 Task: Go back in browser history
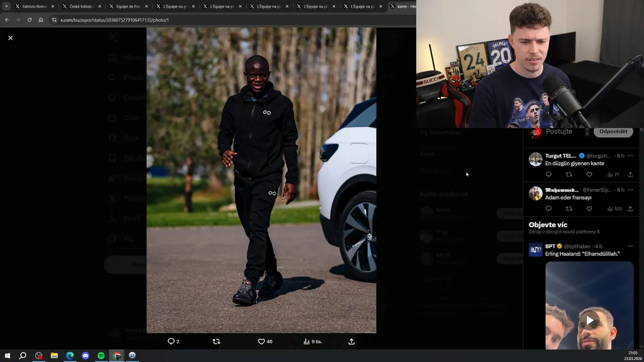point(7,20)
